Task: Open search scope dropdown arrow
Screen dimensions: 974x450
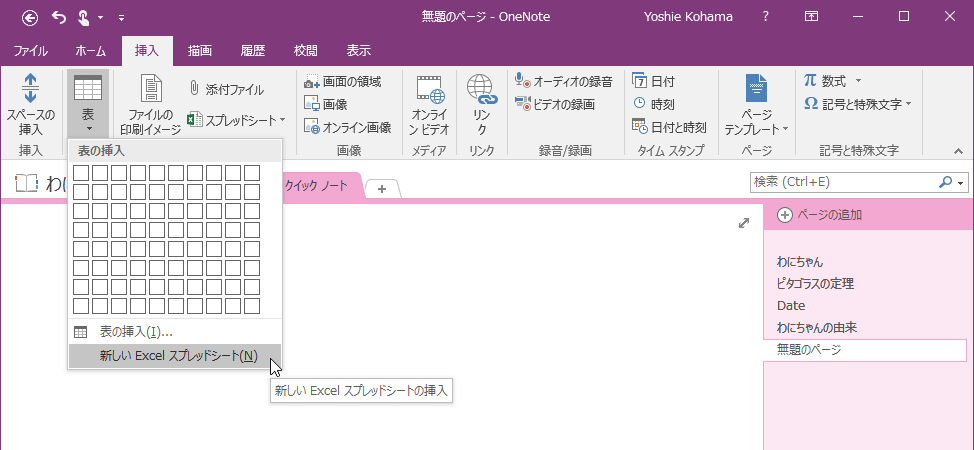Action: (962, 183)
